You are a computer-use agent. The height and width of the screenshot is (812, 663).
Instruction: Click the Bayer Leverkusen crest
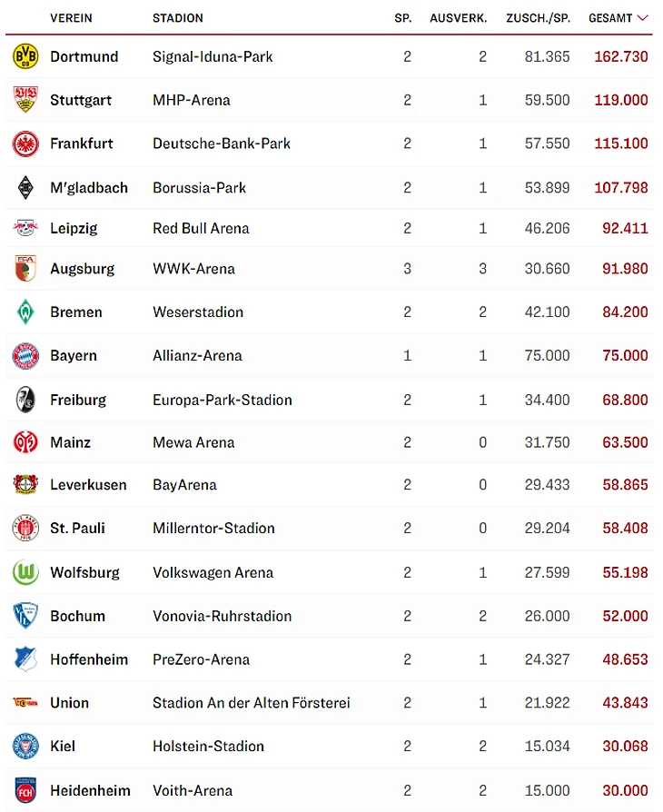tap(25, 485)
